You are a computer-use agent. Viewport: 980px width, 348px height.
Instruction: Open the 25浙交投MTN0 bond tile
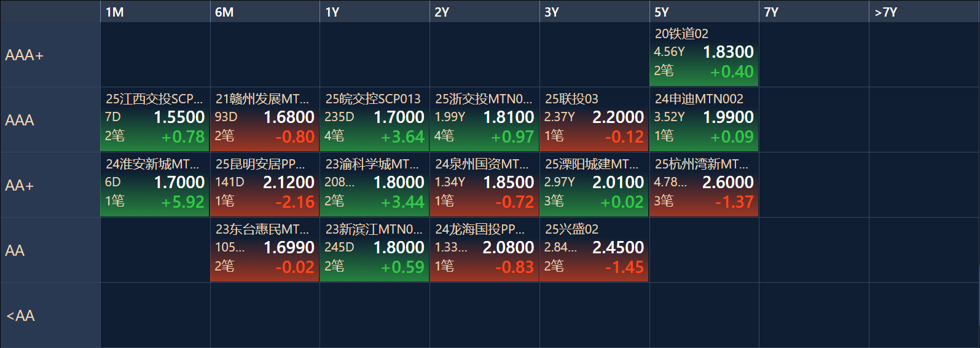[x=484, y=120]
